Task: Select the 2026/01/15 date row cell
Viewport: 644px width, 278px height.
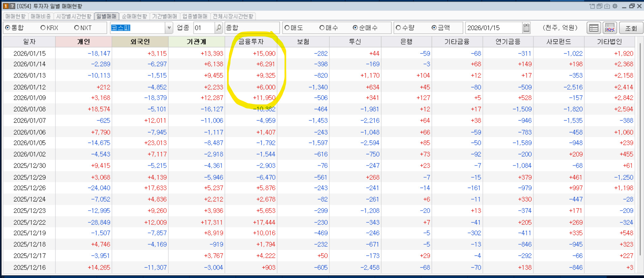Action: coord(29,53)
